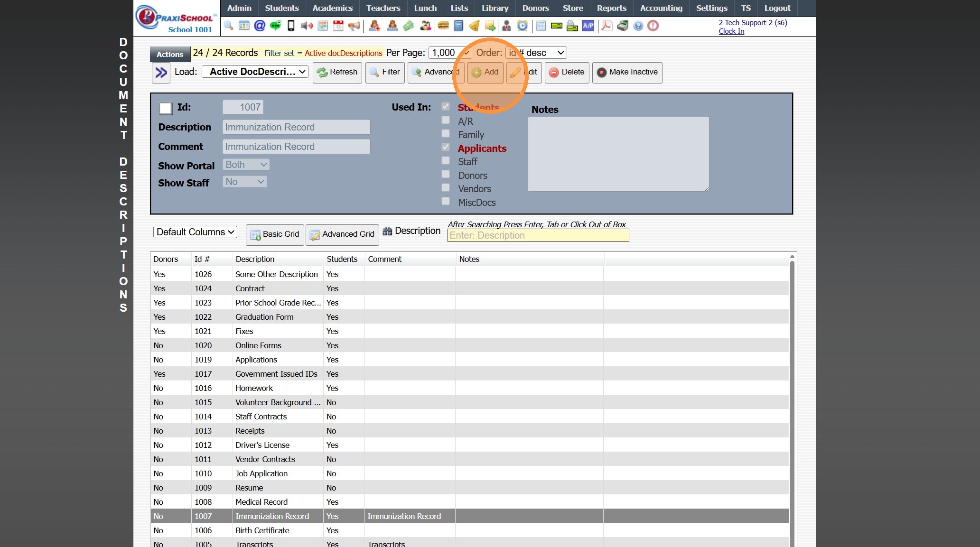Click the Make Inactive button

(627, 72)
